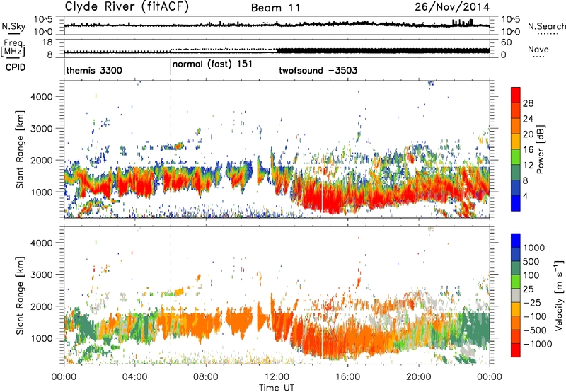Pick the red bottom segment of velocity colorbar
This screenshot has height=392, width=566.
coord(516,350)
